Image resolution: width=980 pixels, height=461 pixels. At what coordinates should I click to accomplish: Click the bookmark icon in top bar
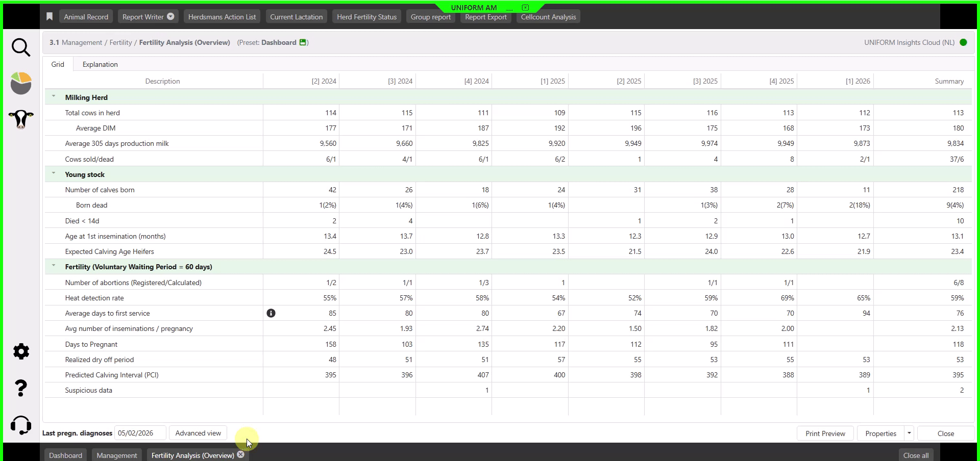click(x=50, y=17)
